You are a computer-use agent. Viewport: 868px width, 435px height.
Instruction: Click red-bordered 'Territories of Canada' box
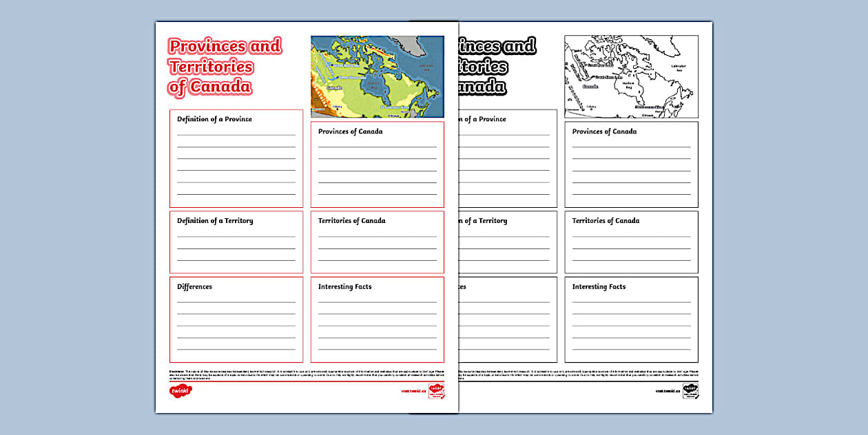point(377,242)
